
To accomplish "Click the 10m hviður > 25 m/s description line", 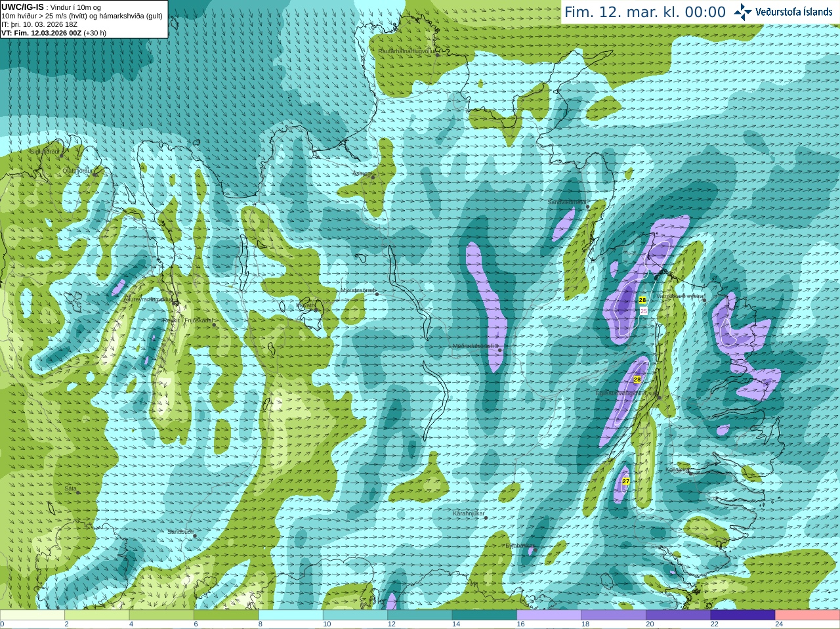I will click(82, 16).
